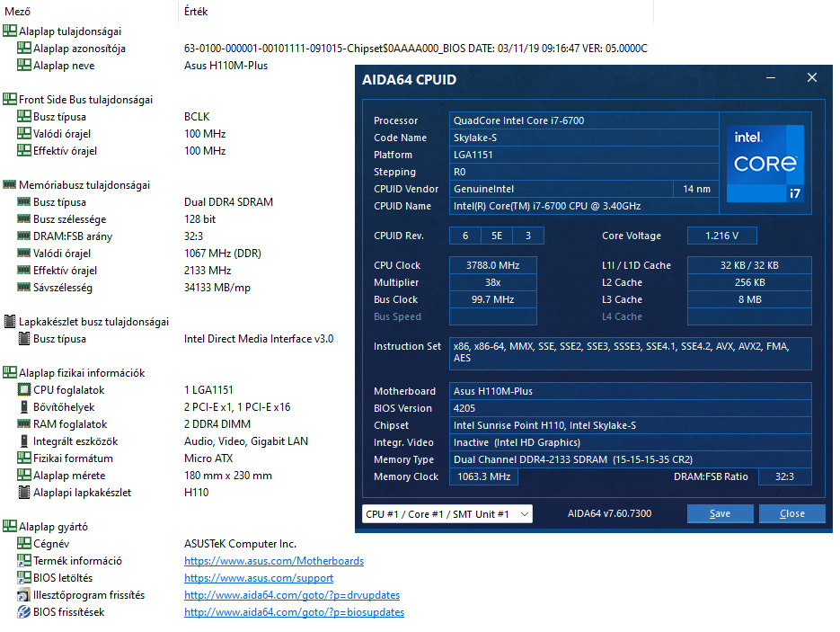
Task: Click the 14 nm process field
Action: (x=696, y=189)
